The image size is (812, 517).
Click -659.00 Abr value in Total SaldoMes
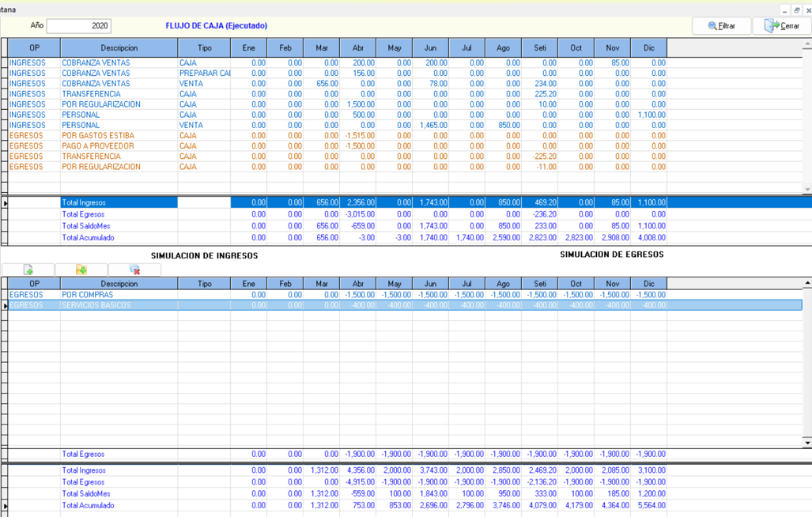(358, 226)
